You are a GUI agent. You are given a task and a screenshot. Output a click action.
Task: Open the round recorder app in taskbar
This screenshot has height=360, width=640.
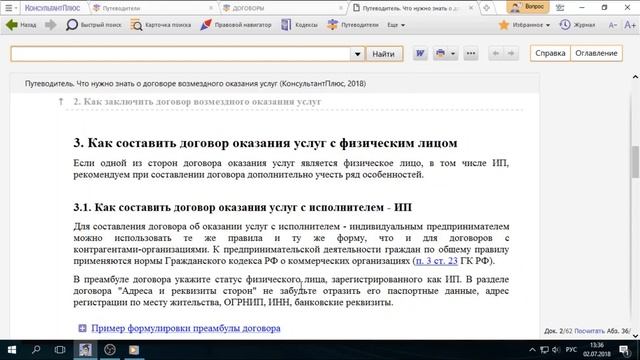[110, 350]
